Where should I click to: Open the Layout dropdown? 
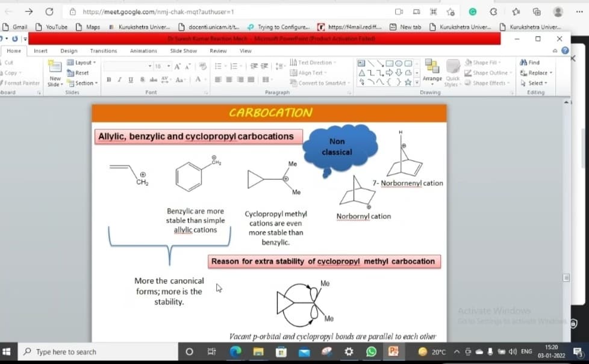click(x=82, y=62)
